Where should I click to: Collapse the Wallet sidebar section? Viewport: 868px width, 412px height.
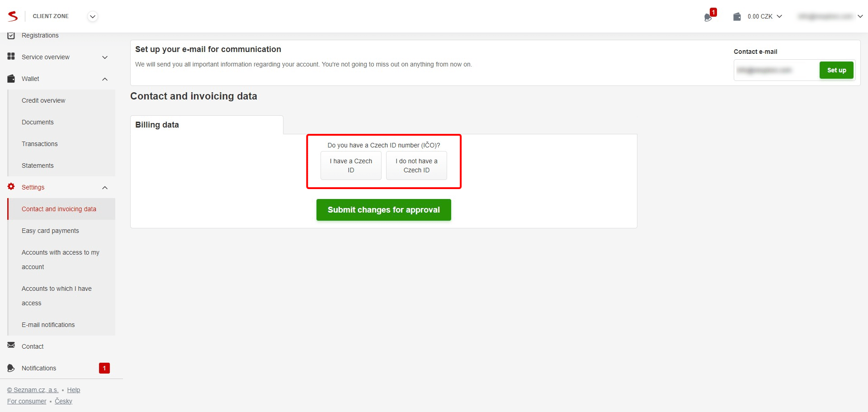[105, 79]
